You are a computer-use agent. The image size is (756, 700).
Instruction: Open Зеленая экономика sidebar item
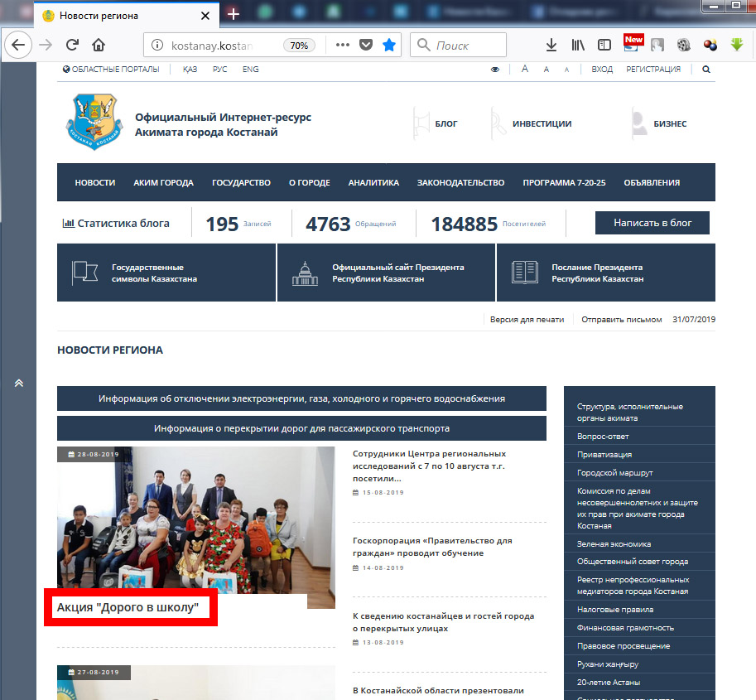click(x=614, y=543)
